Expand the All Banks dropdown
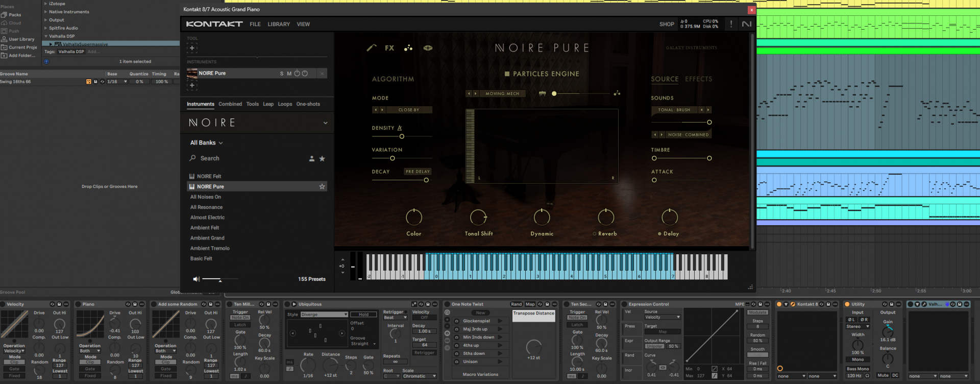The image size is (980, 384). [x=206, y=143]
